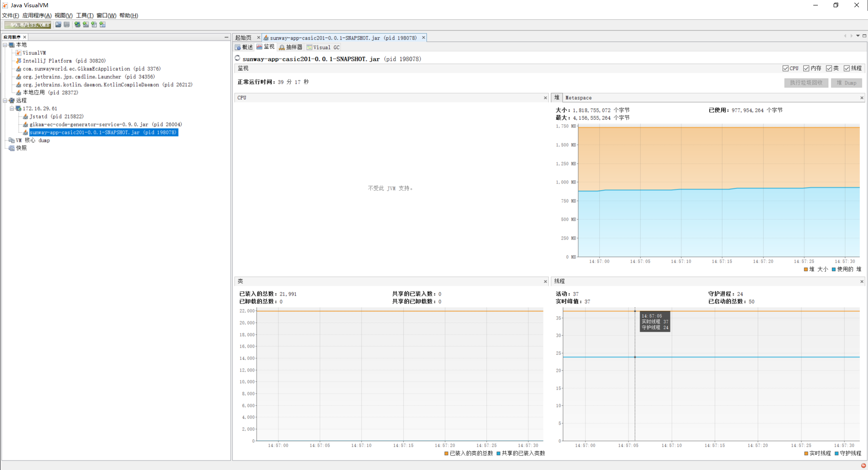868x470 pixels.
Task: Open the 文件(F) menu
Action: pos(10,15)
